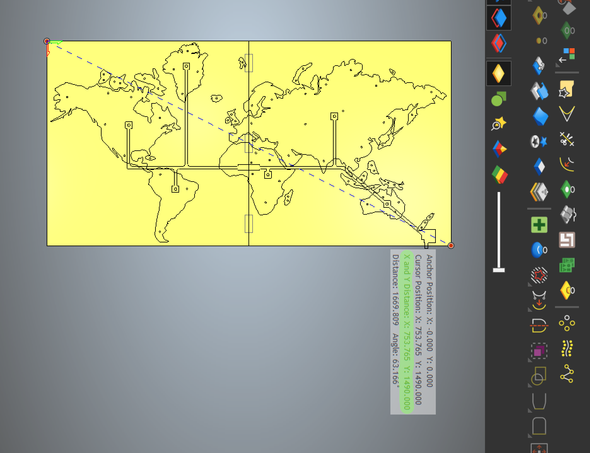Screen dimensions: 590x453
Task: Click the green circle and square shapes icon
Action: (x=499, y=99)
